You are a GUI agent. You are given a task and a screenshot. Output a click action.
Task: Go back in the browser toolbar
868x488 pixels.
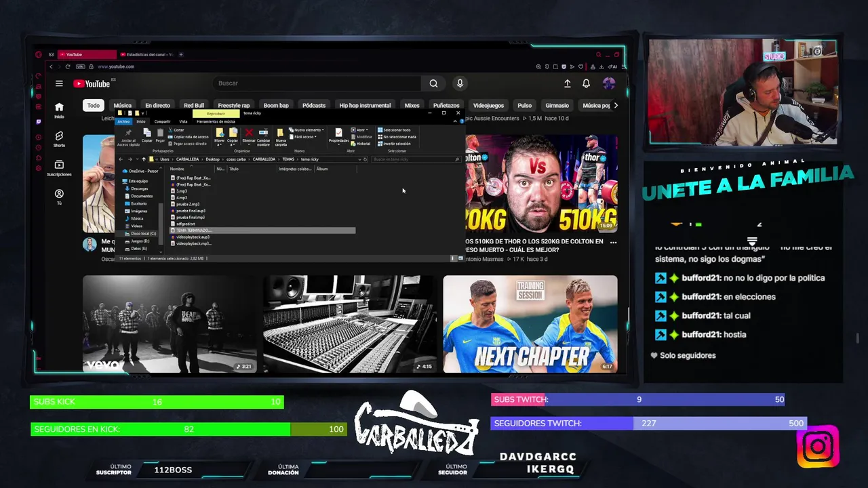coord(51,66)
